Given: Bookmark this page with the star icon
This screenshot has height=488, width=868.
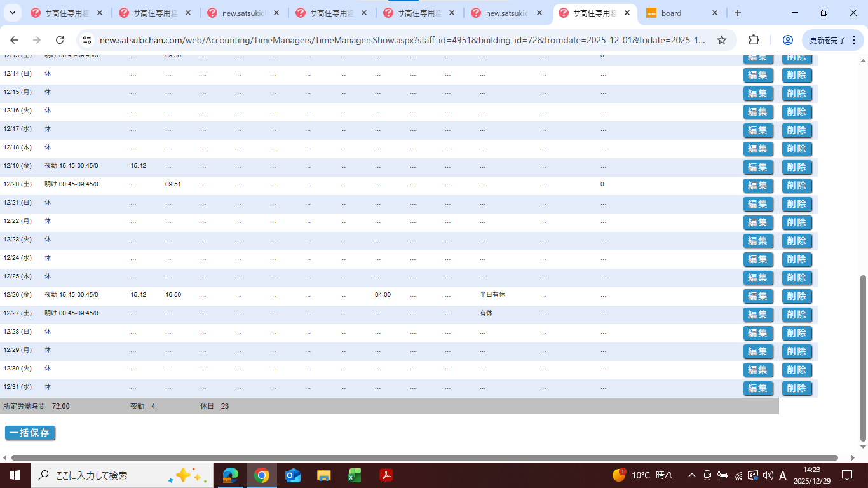Looking at the screenshot, I should pos(722,40).
